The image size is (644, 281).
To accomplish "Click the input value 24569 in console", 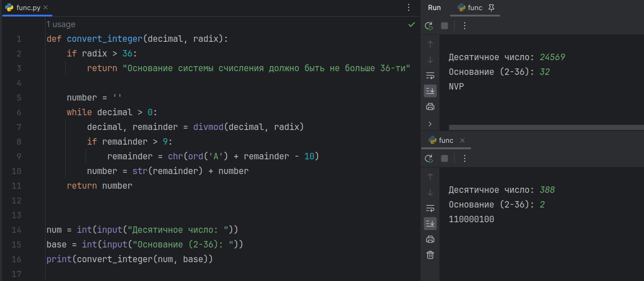I will 553,57.
